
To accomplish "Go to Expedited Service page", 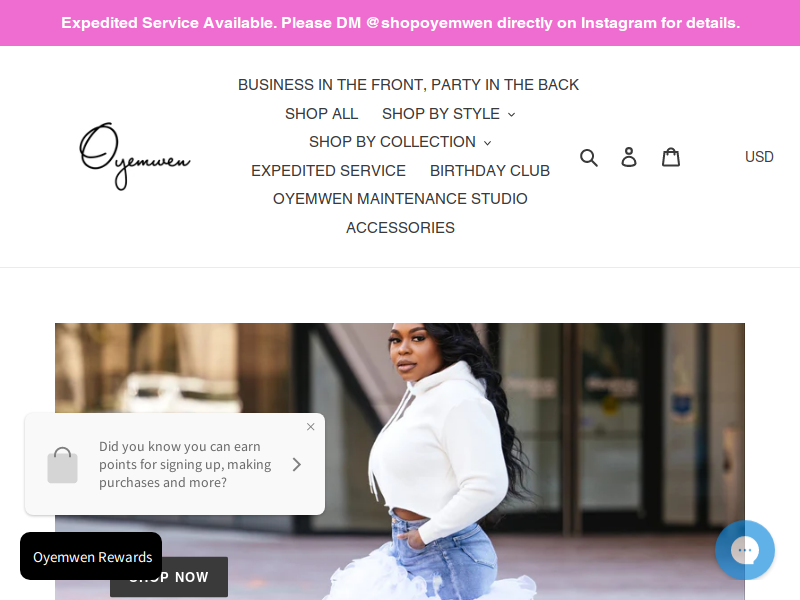I will pyautogui.click(x=328, y=170).
